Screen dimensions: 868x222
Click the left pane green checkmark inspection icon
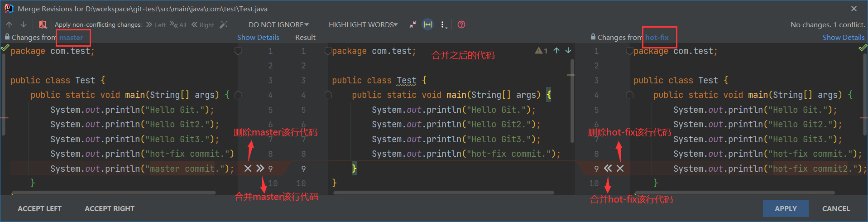pos(5,48)
